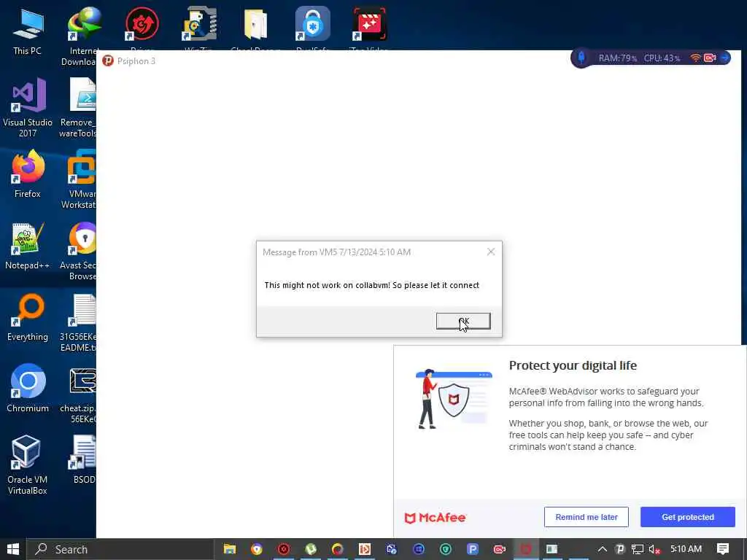
Task: Open Driver Booster red icon in taskbar
Action: (x=284, y=549)
